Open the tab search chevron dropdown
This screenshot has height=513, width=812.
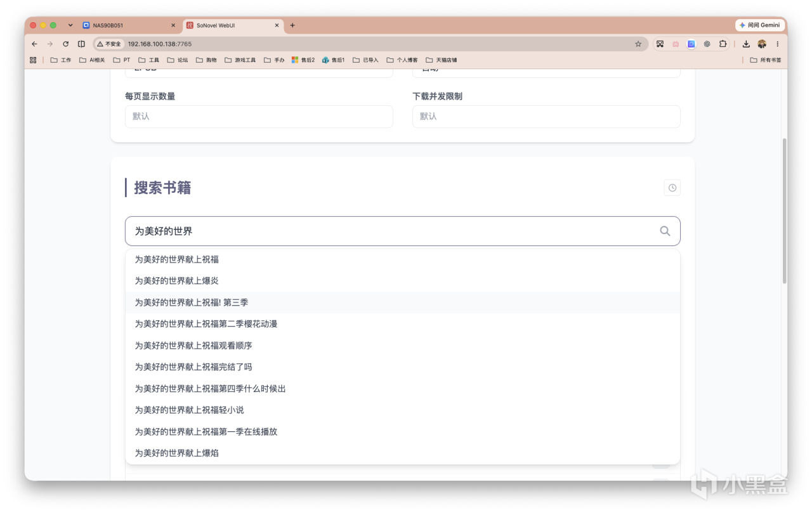[x=70, y=25]
